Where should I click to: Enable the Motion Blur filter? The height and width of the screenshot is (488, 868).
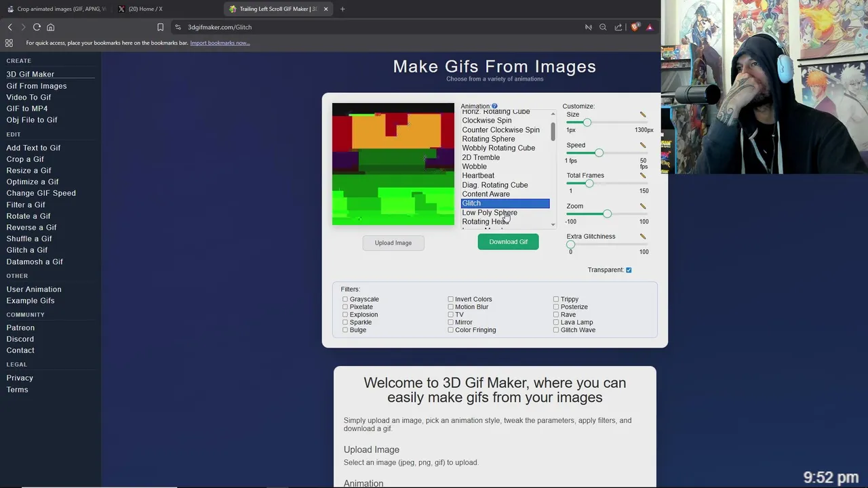click(450, 307)
